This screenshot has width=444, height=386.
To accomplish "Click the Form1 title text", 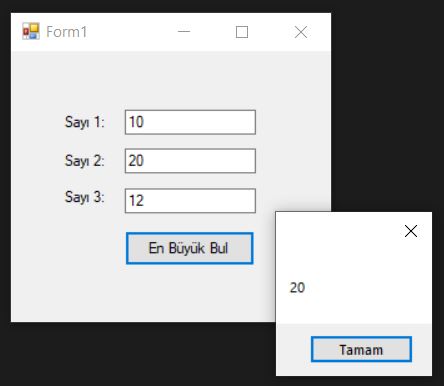I will tap(67, 32).
